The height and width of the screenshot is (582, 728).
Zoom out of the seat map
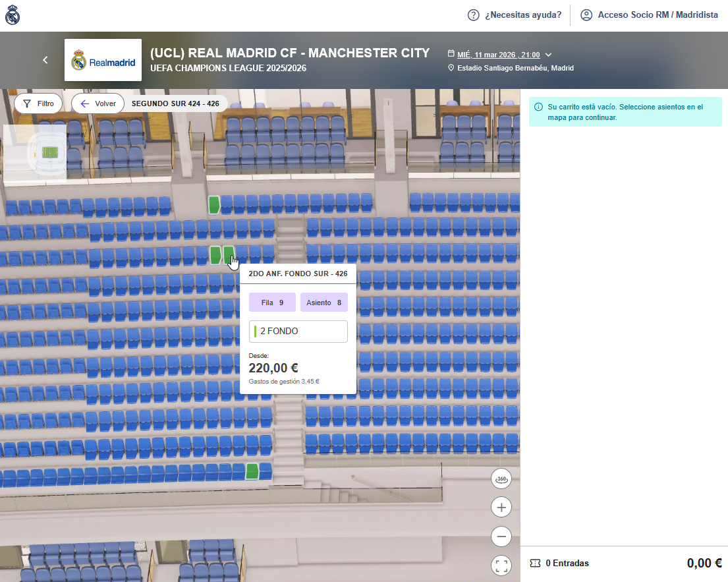pyautogui.click(x=501, y=537)
